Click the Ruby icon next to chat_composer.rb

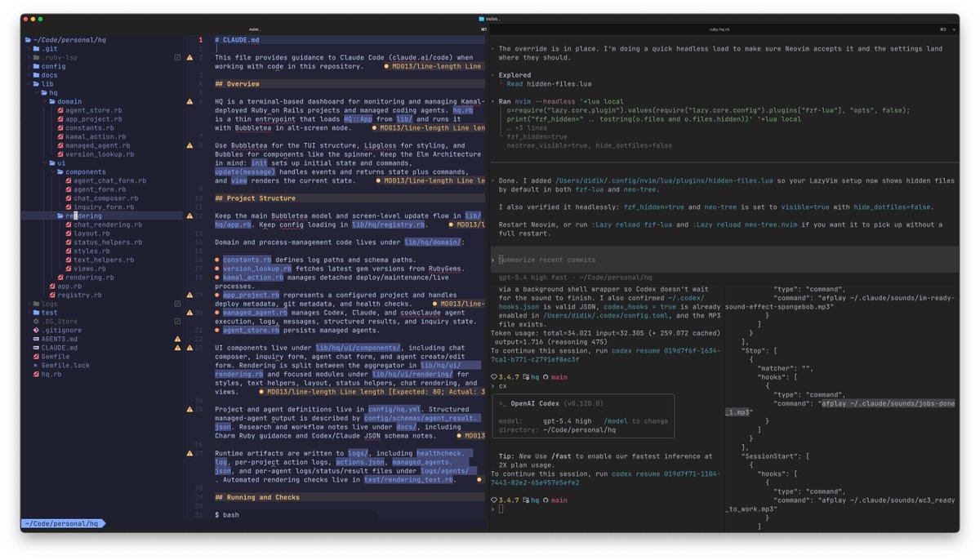68,198
